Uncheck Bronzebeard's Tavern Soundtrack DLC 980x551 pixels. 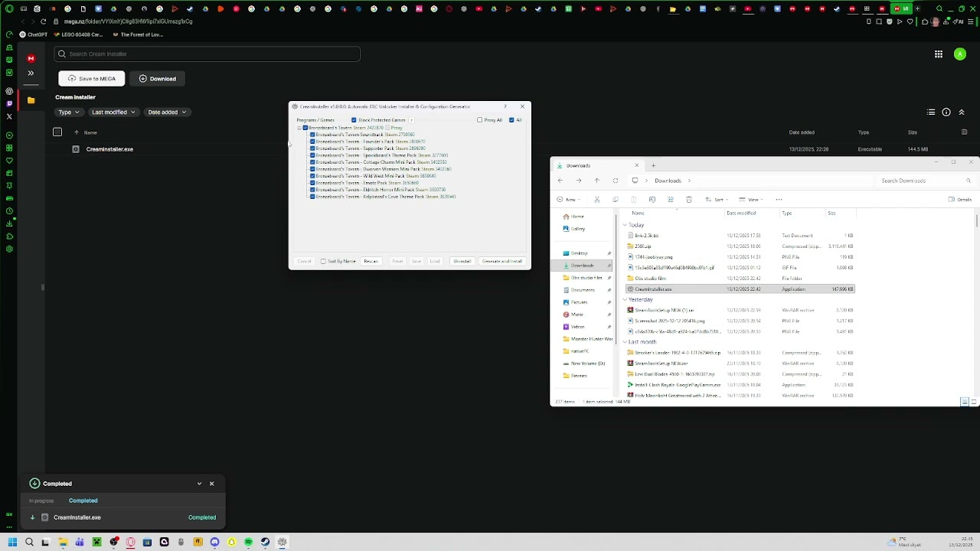[312, 135]
